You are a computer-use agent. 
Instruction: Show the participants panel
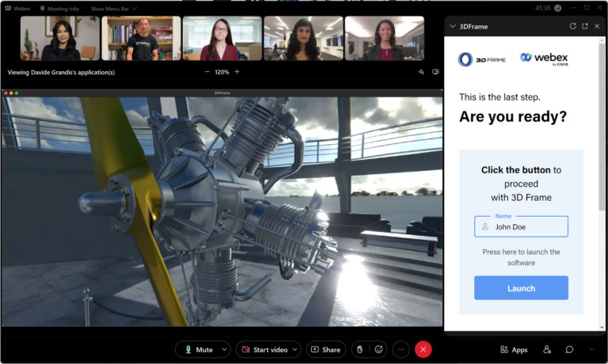click(x=547, y=350)
